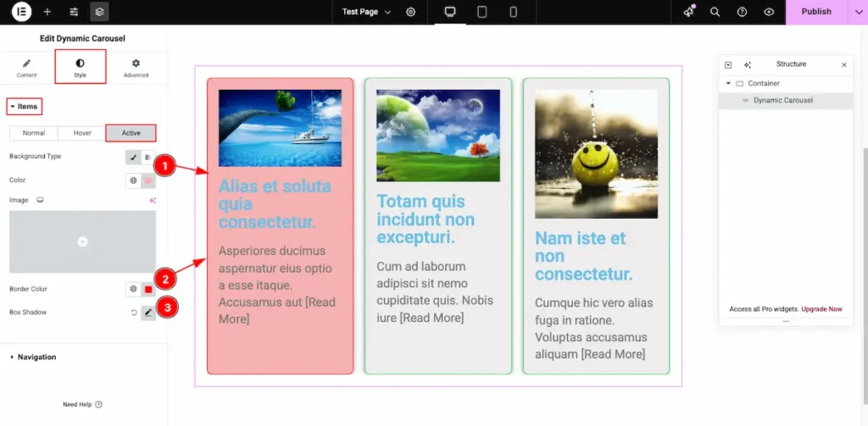Select Dynamic Carousel in Structure panel
868x426 pixels.
(x=782, y=101)
